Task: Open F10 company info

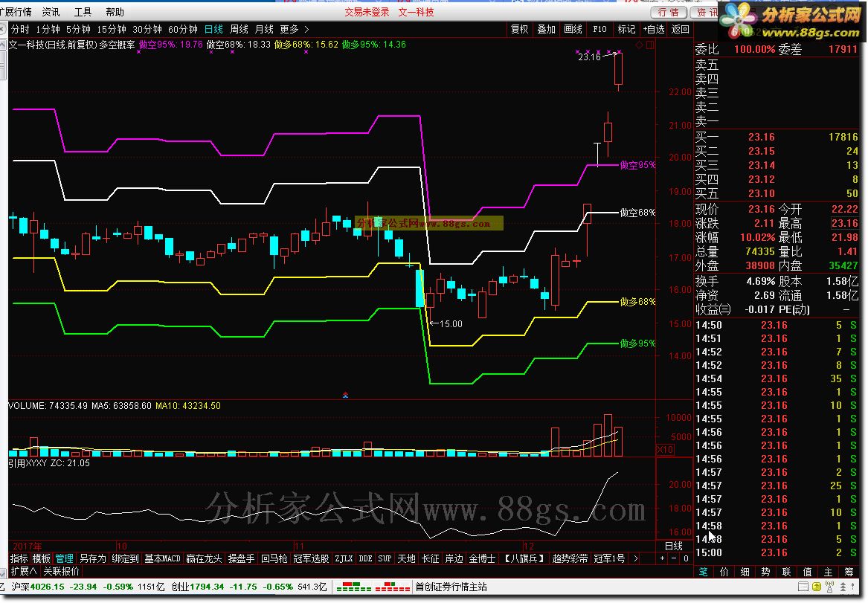Action: point(599,29)
